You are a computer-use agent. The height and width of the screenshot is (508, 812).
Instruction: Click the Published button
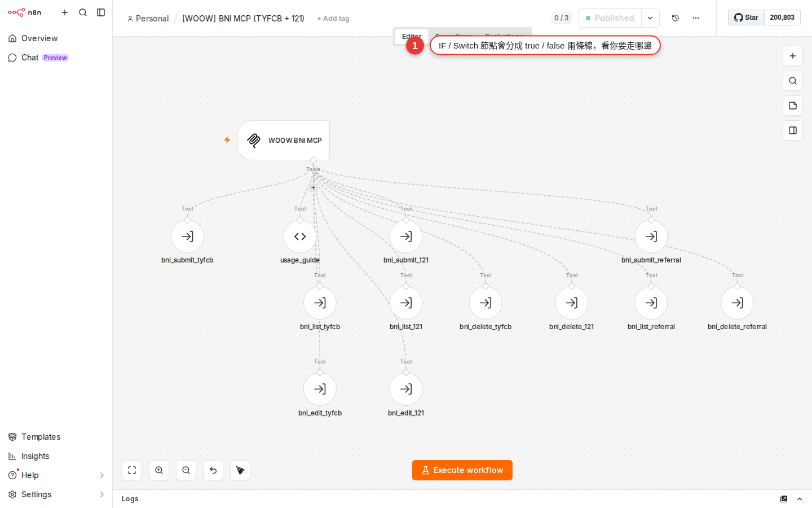610,18
